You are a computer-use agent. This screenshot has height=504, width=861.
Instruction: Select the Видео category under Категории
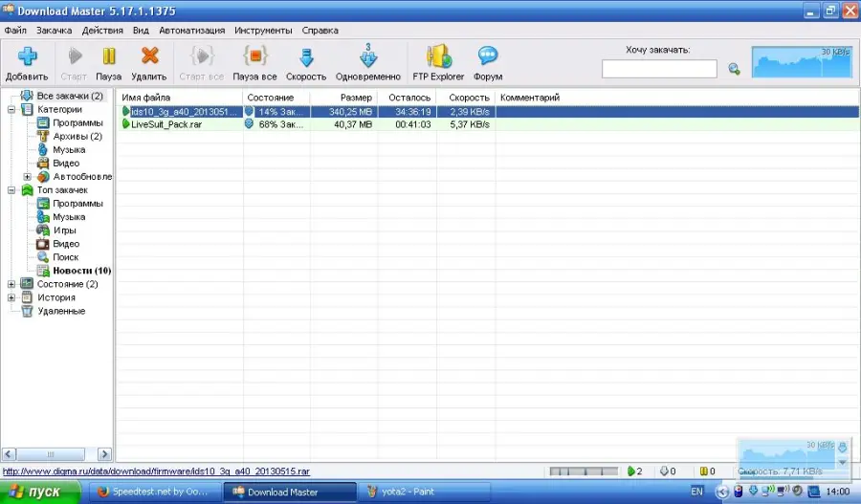[x=66, y=163]
